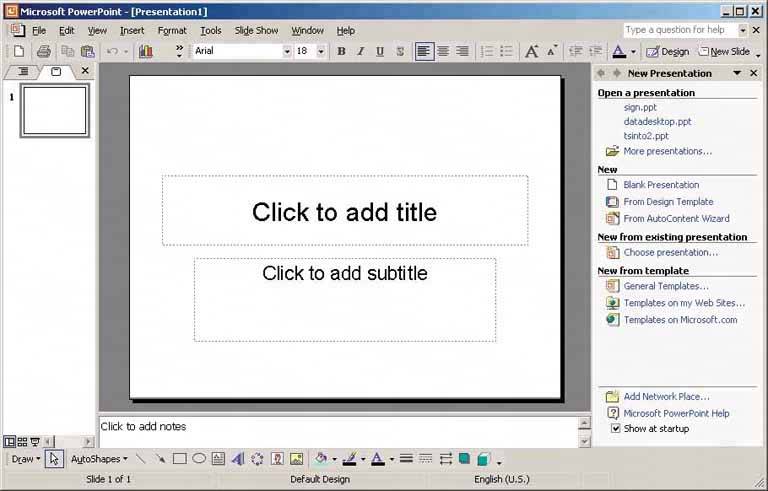Toggle Bold formatting
The height and width of the screenshot is (491, 768).
(341, 51)
